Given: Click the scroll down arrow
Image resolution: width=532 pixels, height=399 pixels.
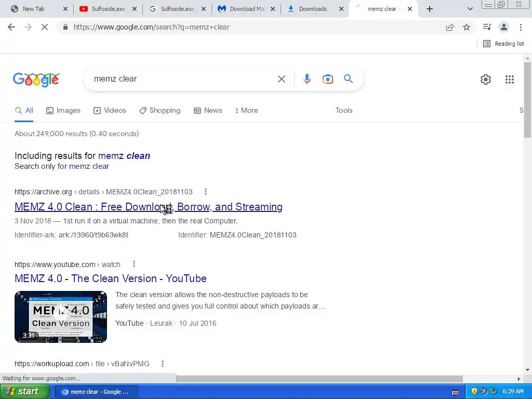Looking at the screenshot, I should (x=527, y=370).
